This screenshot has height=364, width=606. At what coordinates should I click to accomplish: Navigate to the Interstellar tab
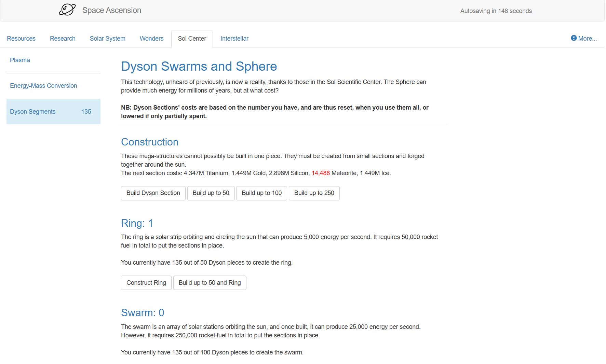(x=234, y=39)
